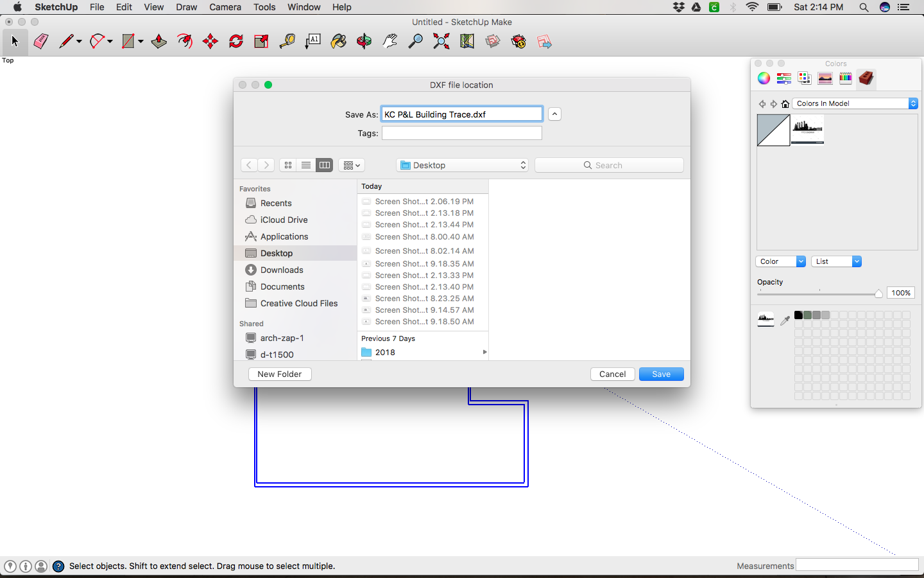Pick the eyedropper color sampler
The image size is (924, 578).
pyautogui.click(x=785, y=320)
